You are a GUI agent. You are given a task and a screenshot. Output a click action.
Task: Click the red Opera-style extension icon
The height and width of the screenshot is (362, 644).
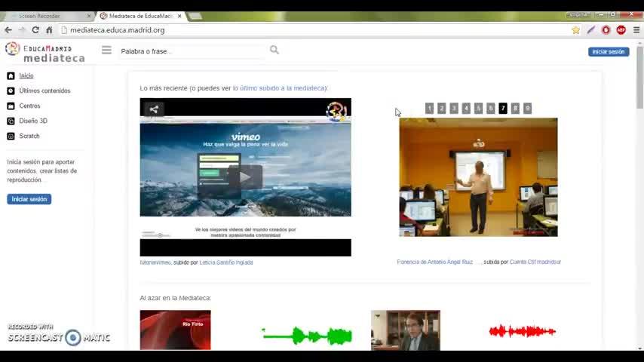pyautogui.click(x=606, y=30)
